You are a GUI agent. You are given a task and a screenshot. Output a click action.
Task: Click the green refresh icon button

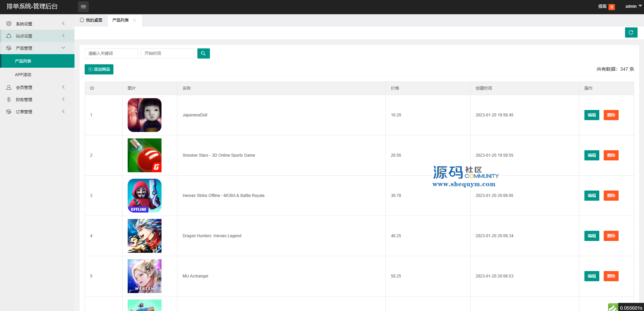point(631,32)
